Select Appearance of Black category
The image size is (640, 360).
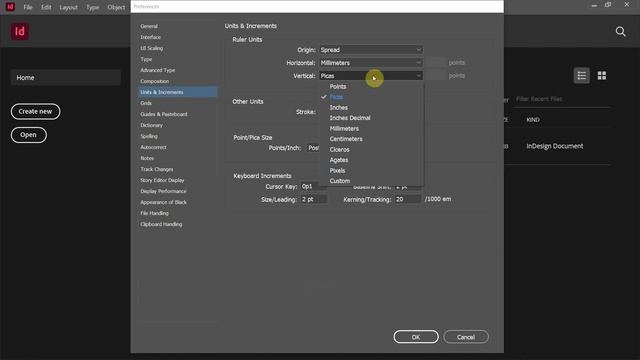point(163,202)
